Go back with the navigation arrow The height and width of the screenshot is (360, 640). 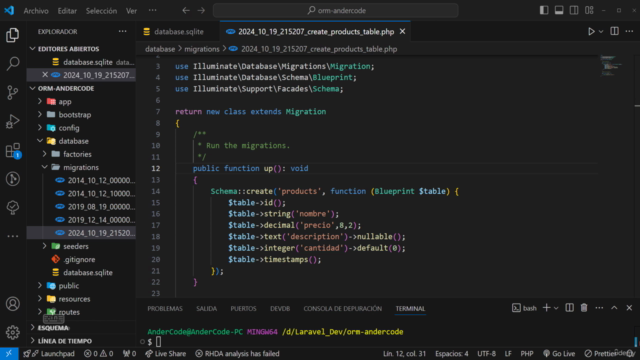pyautogui.click(x=186, y=11)
